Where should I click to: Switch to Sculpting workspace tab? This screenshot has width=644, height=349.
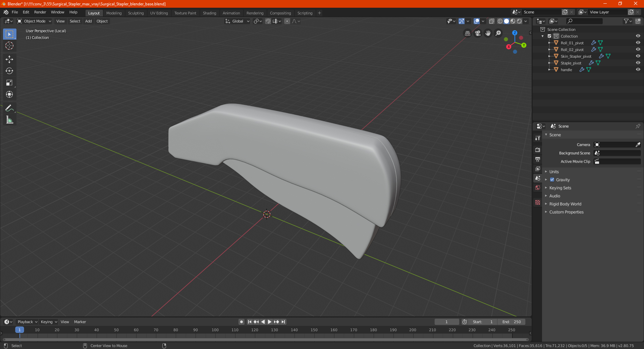136,13
